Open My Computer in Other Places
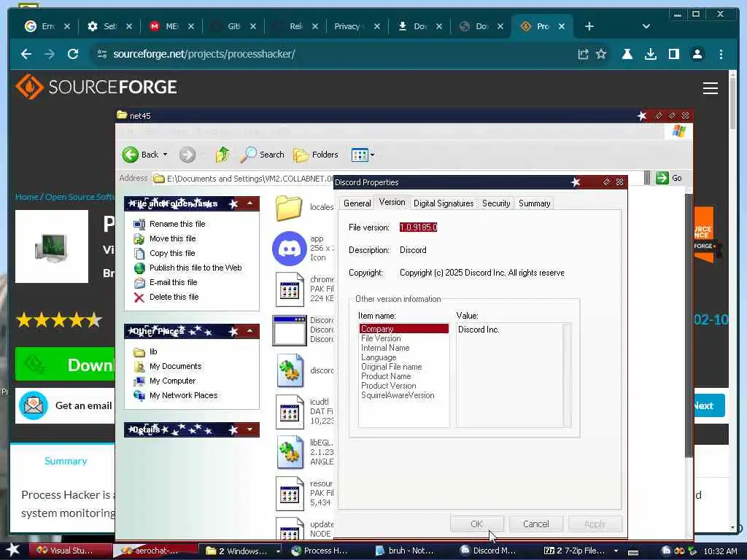The height and width of the screenshot is (560, 747). (172, 381)
